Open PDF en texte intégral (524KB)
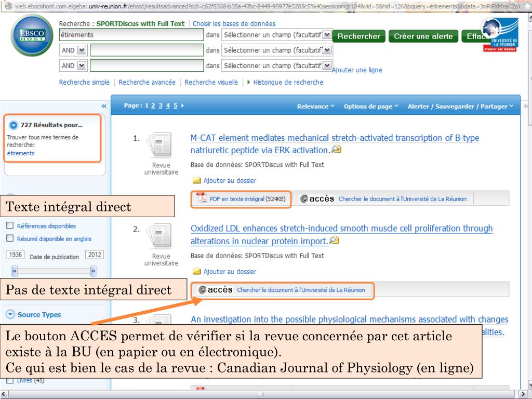Screen dimensions: 532x399 (248, 199)
